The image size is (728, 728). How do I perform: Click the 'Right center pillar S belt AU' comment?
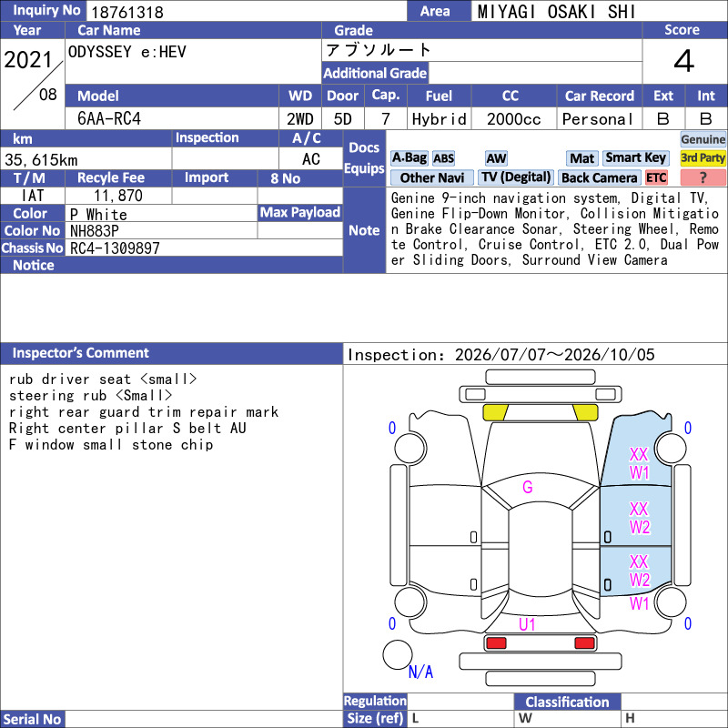(x=127, y=428)
